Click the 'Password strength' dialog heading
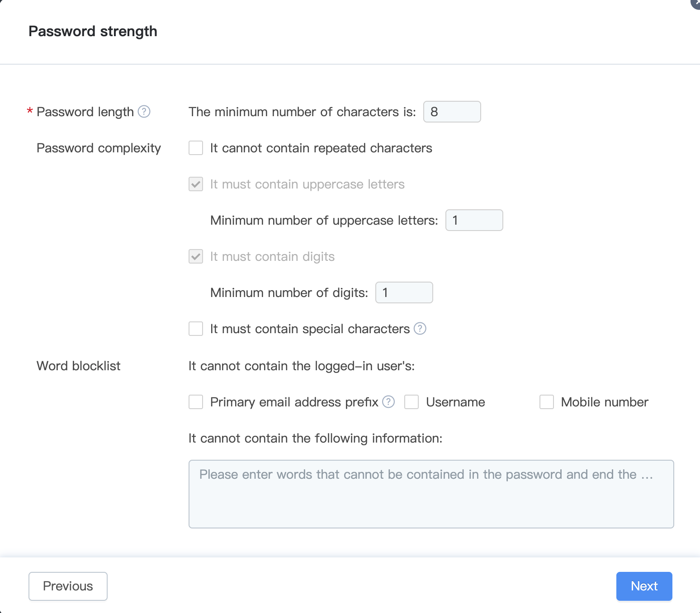The height and width of the screenshot is (613, 700). coord(93,31)
